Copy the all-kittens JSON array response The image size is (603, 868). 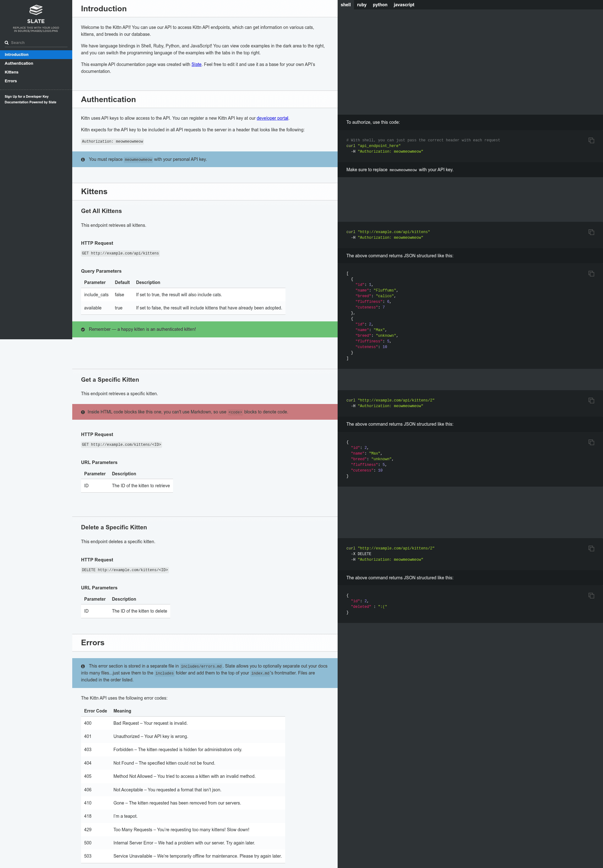point(591,274)
